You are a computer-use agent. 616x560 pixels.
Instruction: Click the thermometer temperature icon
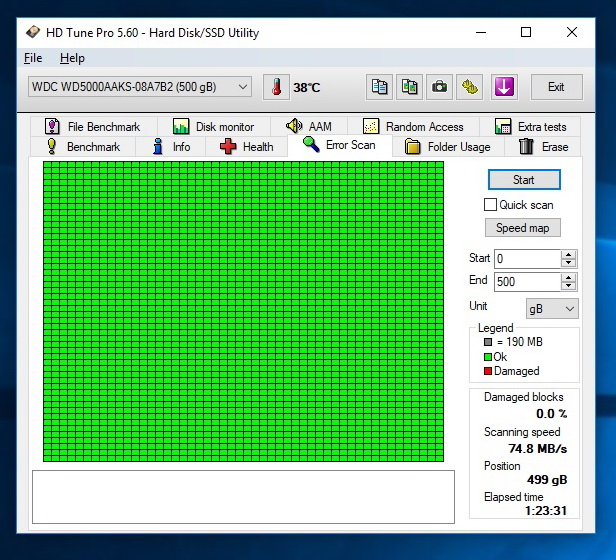(276, 87)
